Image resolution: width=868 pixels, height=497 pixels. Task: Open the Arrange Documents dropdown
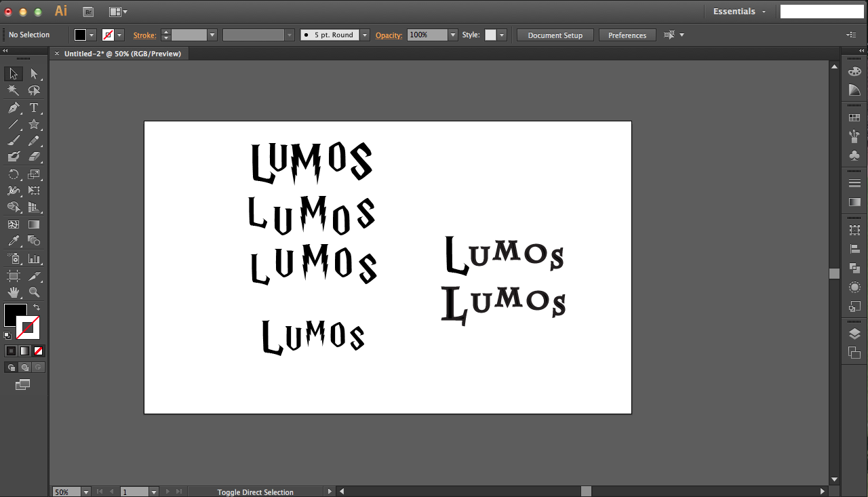[x=118, y=12]
